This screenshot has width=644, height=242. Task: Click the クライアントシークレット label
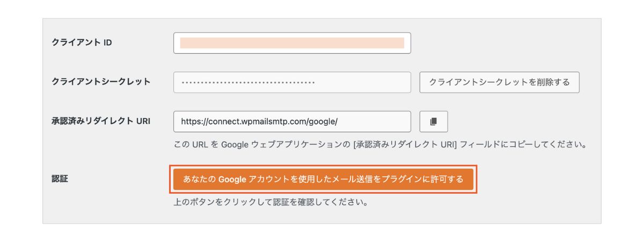pos(101,82)
